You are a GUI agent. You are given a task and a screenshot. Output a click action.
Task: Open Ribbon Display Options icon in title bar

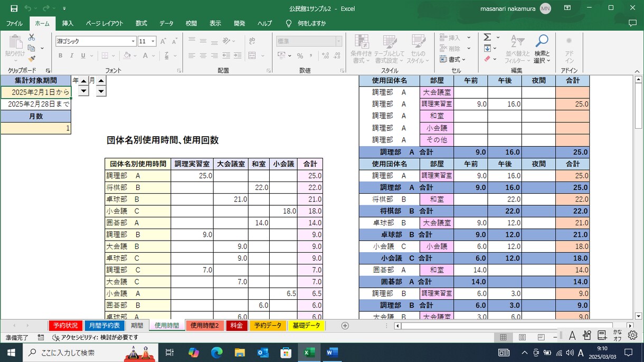point(567,8)
